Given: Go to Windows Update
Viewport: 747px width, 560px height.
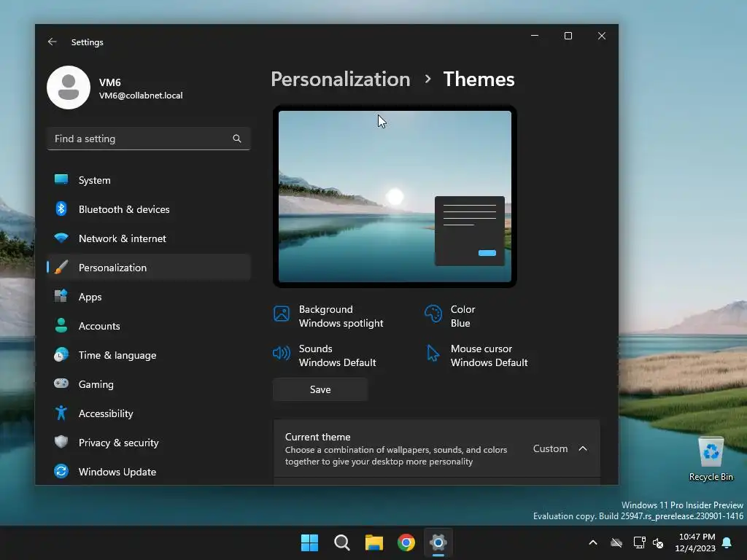Looking at the screenshot, I should pos(149,472).
